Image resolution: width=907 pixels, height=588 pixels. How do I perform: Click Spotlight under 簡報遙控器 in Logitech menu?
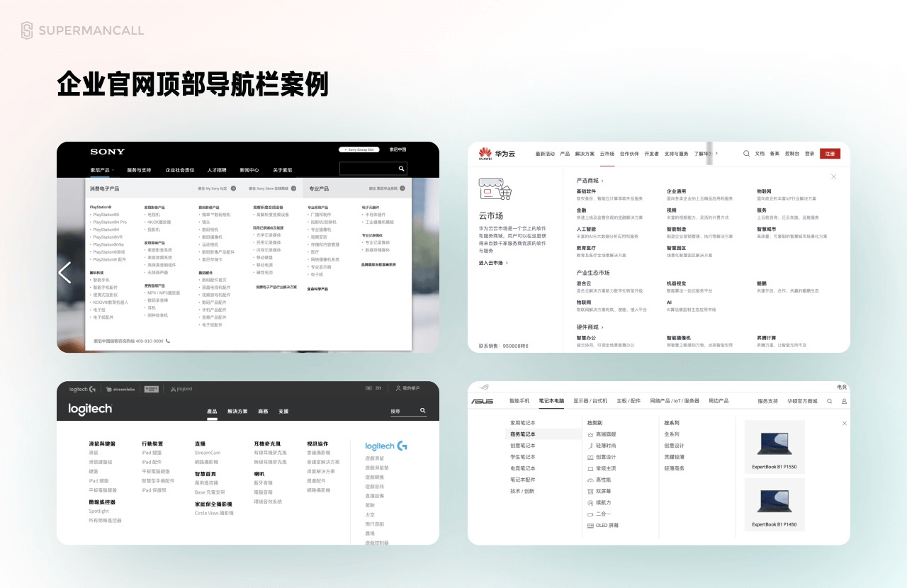click(98, 511)
